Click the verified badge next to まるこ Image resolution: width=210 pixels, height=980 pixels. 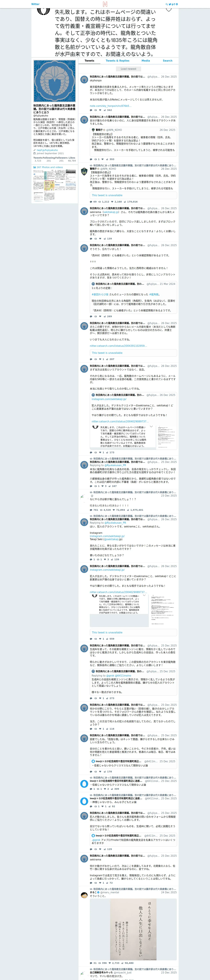(98, 892)
